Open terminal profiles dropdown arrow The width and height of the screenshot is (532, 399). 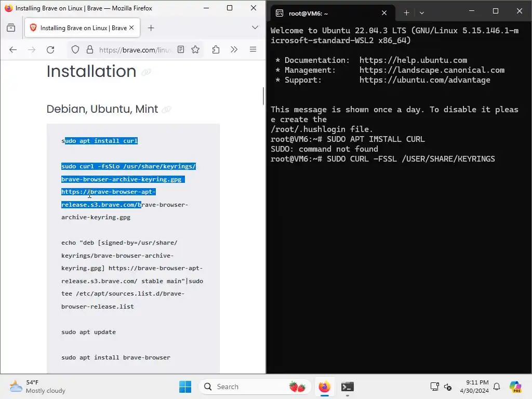coord(422,13)
